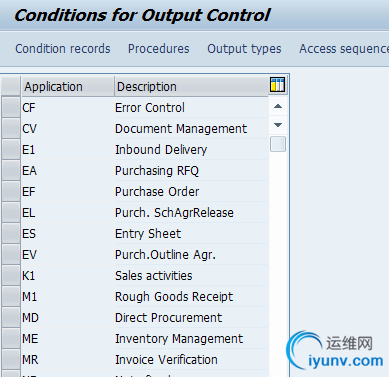Select all rows via top-left header cell
The image size is (389, 377).
point(11,86)
